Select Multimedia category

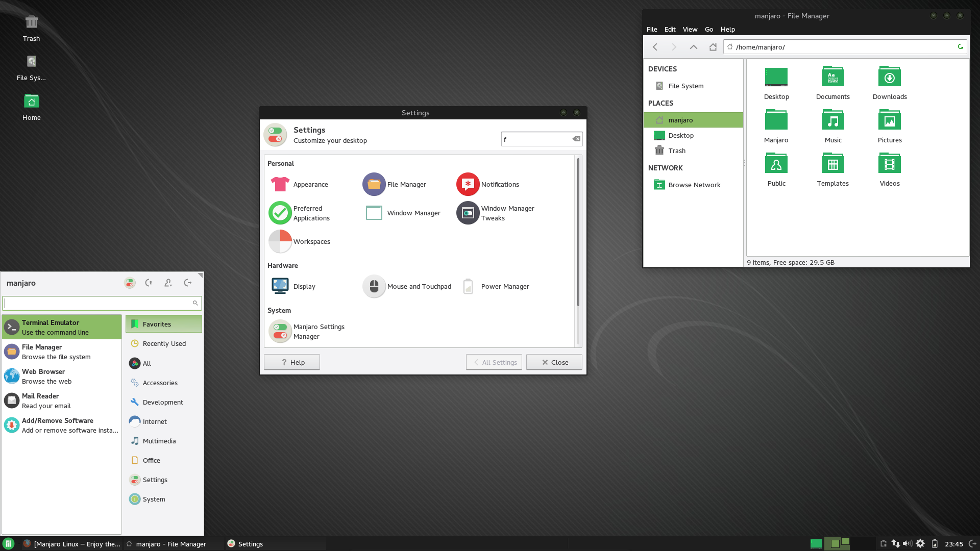pyautogui.click(x=164, y=441)
